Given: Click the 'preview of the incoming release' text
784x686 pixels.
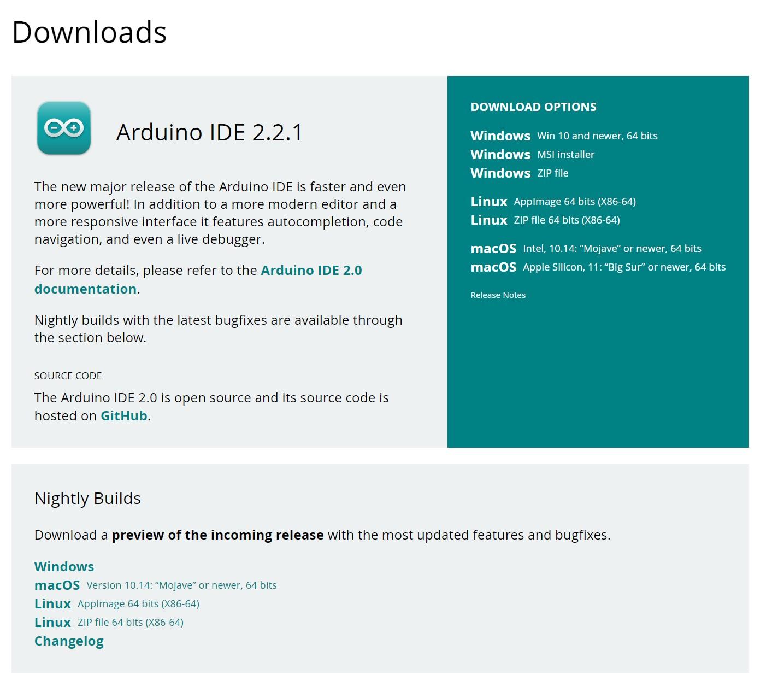Looking at the screenshot, I should coord(217,535).
